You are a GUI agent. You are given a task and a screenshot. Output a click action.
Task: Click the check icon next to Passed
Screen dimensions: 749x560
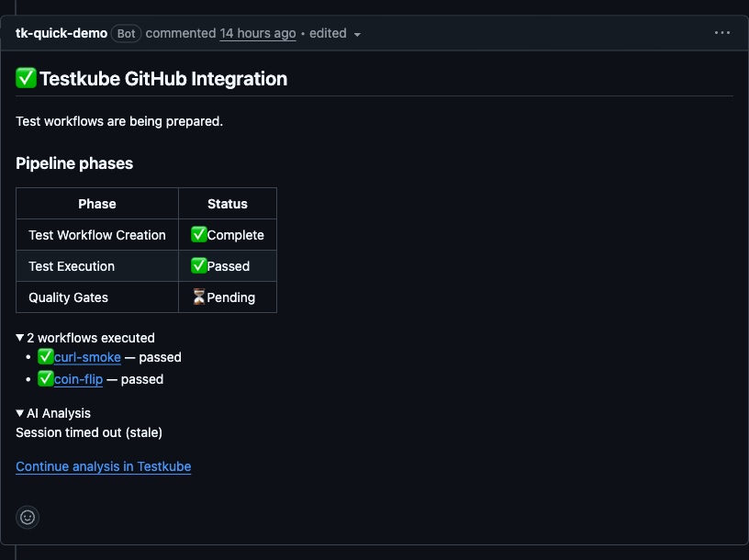[198, 265]
